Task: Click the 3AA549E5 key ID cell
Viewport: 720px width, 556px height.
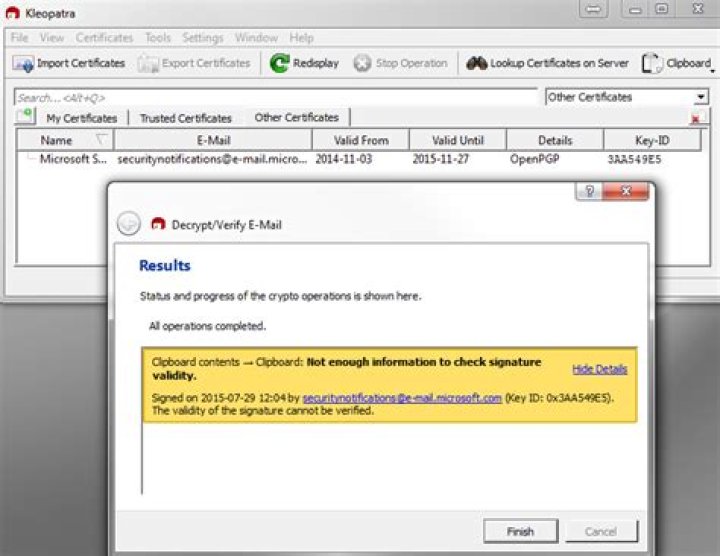Action: click(x=634, y=159)
